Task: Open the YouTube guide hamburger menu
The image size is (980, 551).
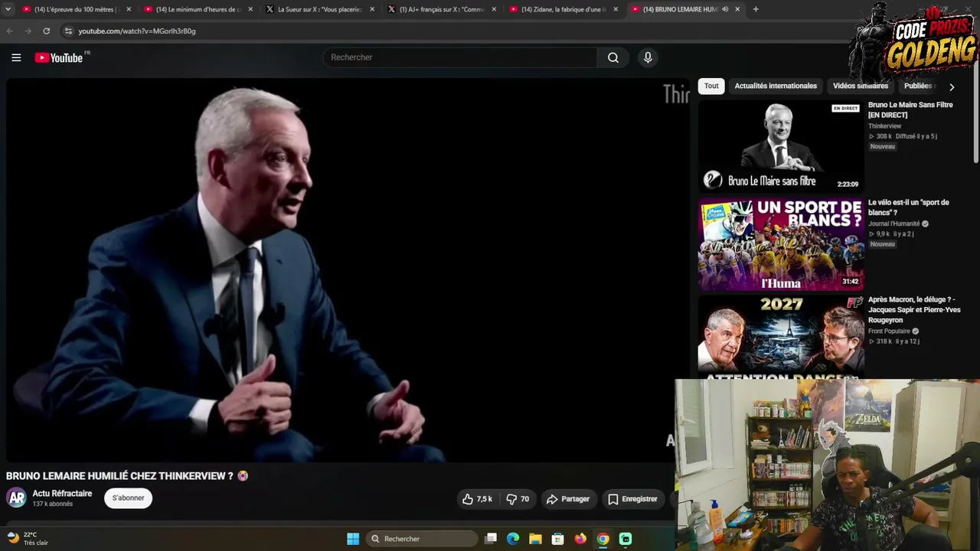Action: [x=16, y=57]
